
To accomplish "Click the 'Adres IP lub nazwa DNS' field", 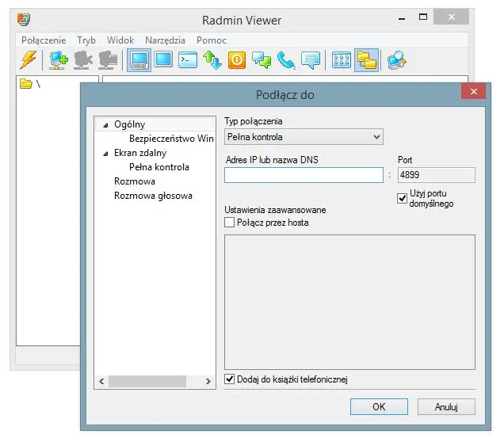I will 304,175.
